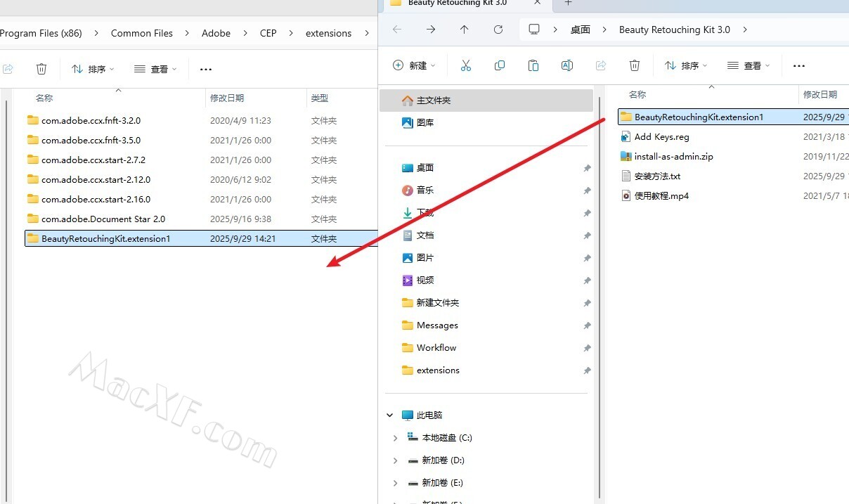The width and height of the screenshot is (849, 504).
Task: Click the Copy icon in right toolbar
Action: (x=500, y=65)
